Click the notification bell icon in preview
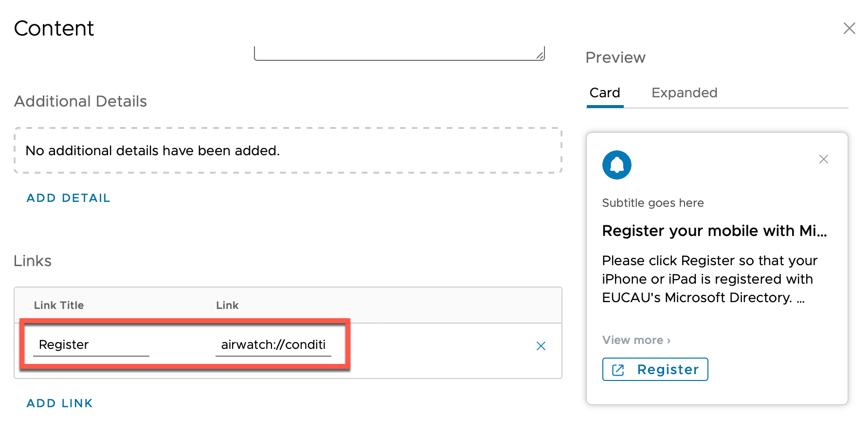The height and width of the screenshot is (433, 868). 616,165
